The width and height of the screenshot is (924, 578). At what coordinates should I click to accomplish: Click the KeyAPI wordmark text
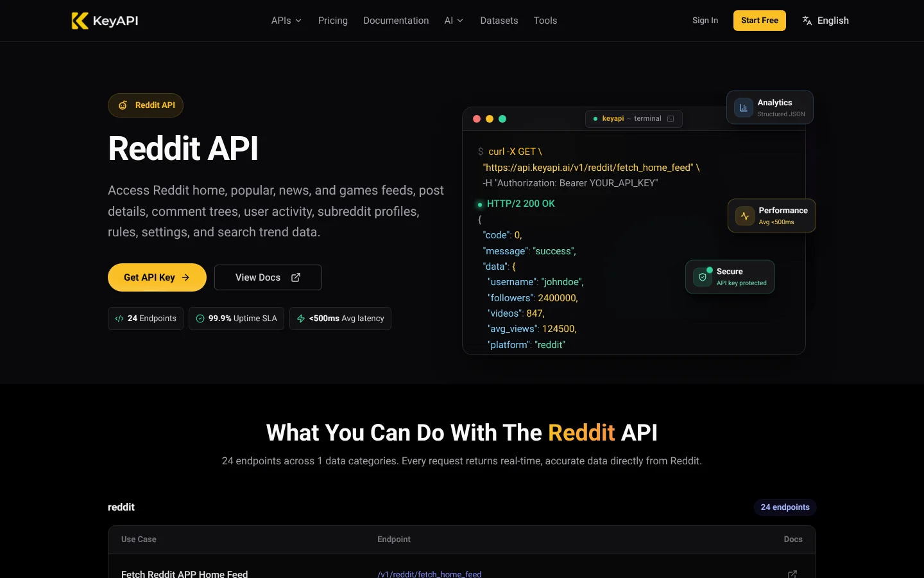[116, 21]
